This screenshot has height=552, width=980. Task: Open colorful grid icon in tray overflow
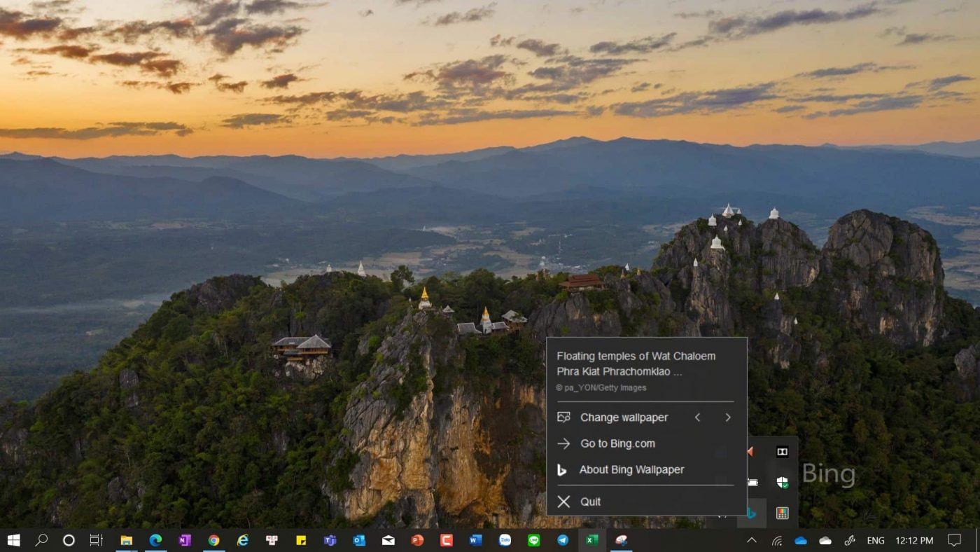[x=782, y=513]
